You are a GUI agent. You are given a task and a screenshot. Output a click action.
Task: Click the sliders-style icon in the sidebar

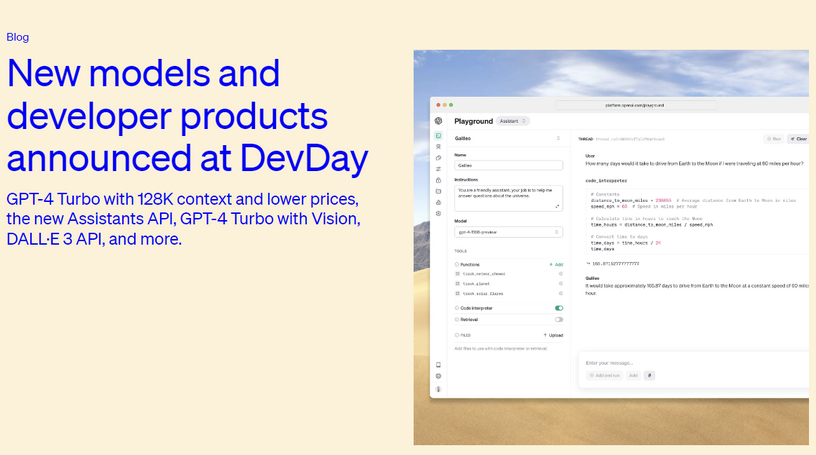tap(438, 169)
